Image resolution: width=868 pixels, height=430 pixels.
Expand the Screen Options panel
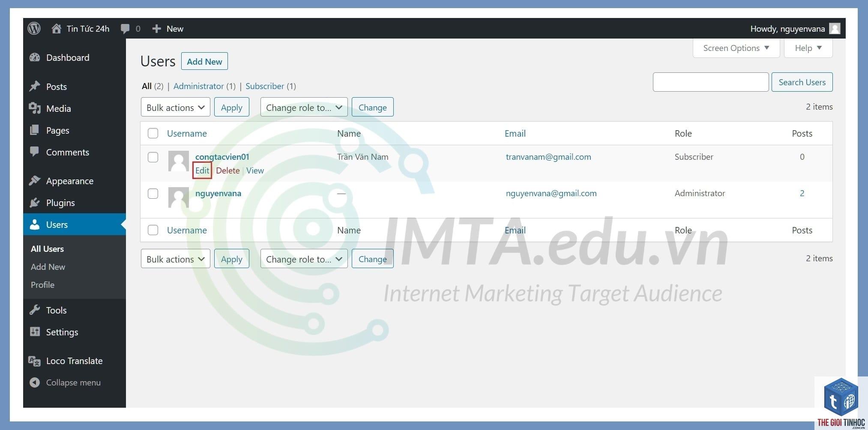point(736,48)
